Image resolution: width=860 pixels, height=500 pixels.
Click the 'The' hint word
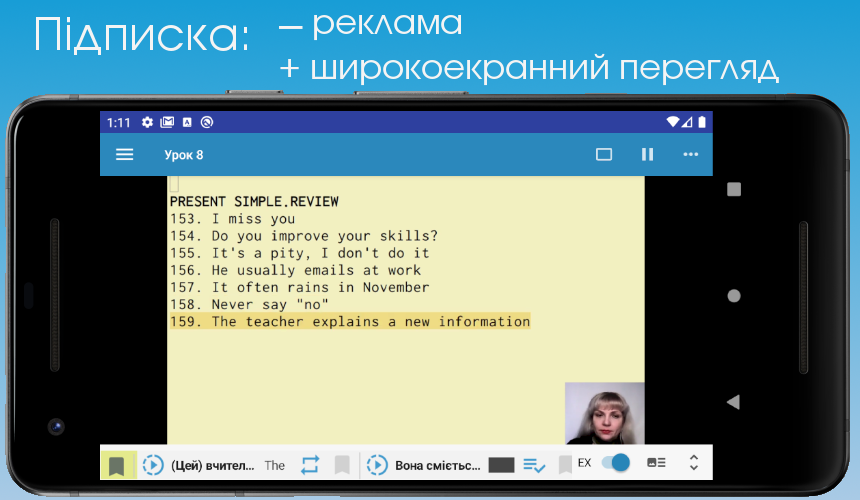pyautogui.click(x=274, y=465)
